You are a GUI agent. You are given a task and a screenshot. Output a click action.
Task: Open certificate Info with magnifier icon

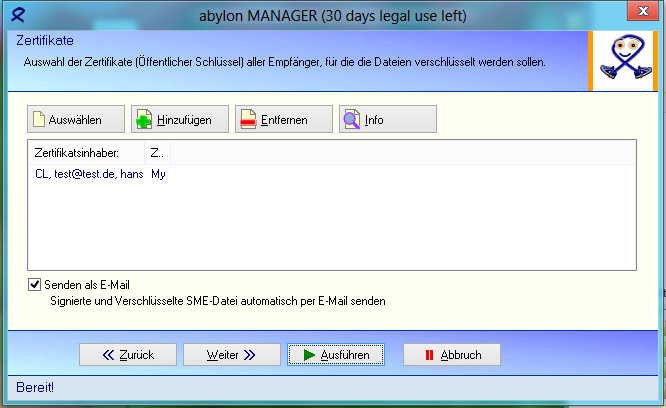388,120
